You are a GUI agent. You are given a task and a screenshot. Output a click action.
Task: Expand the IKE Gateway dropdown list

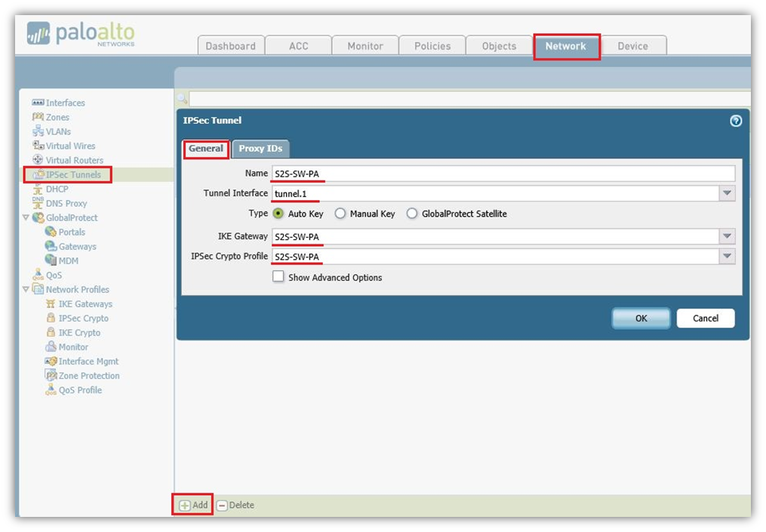727,236
